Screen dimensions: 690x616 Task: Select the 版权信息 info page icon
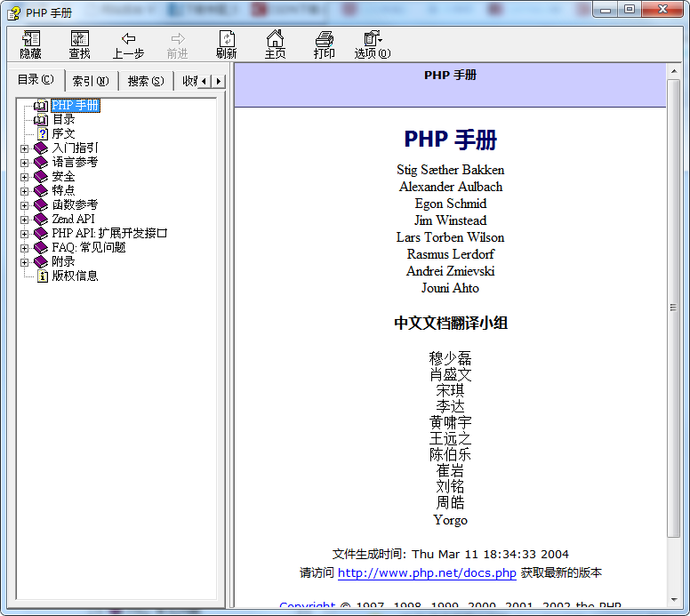tap(42, 276)
